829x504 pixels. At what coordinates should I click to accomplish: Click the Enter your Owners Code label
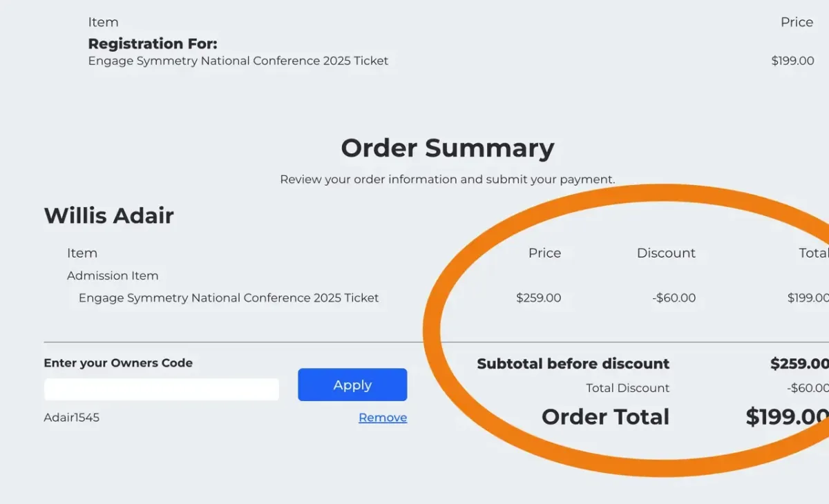(118, 363)
